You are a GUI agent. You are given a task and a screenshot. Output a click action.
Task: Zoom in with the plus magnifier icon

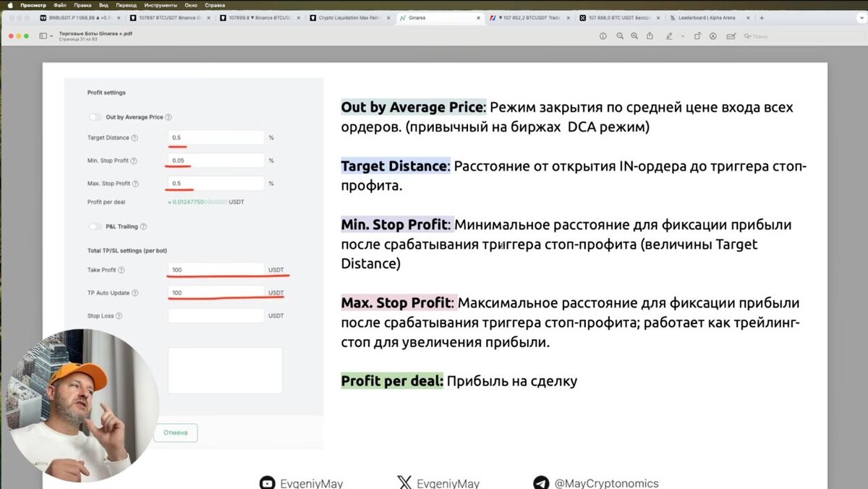pos(634,35)
